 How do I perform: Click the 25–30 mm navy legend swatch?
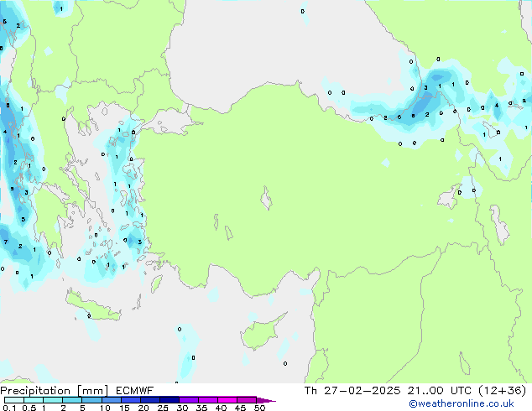170,400
